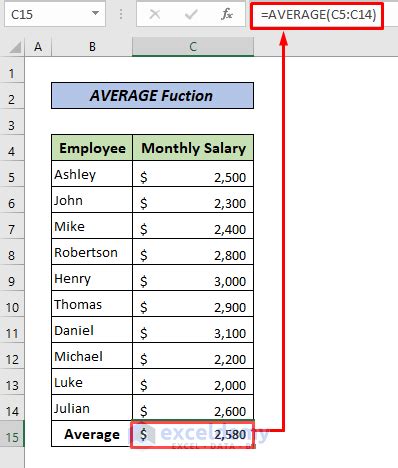Click Luke's salary cell 2,000
The image size is (398, 468).
pos(193,382)
